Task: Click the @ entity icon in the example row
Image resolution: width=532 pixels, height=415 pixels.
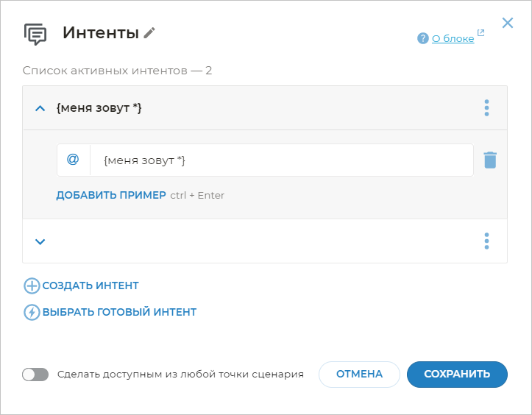Action: pyautogui.click(x=73, y=160)
